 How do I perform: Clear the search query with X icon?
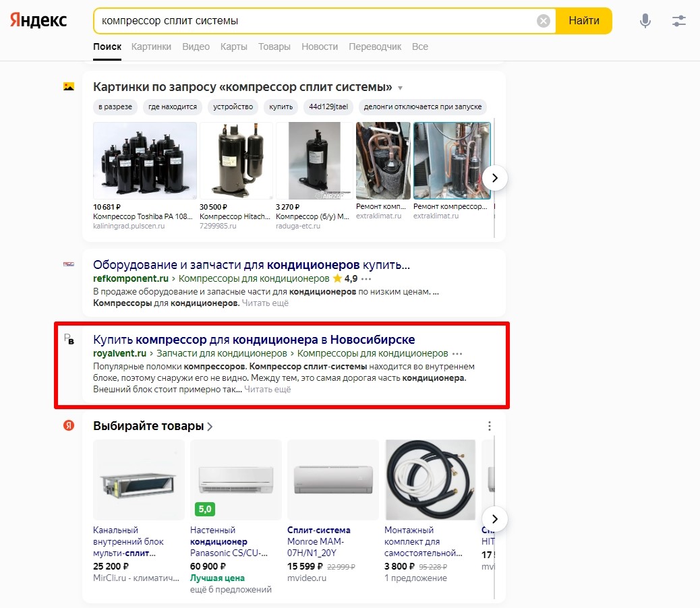(x=544, y=21)
